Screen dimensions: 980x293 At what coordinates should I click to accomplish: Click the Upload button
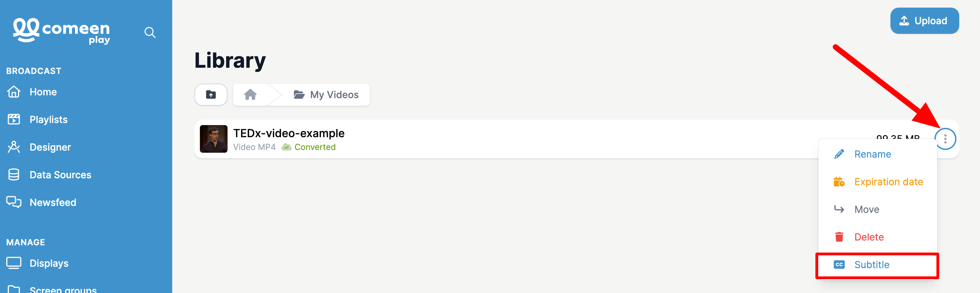point(924,21)
